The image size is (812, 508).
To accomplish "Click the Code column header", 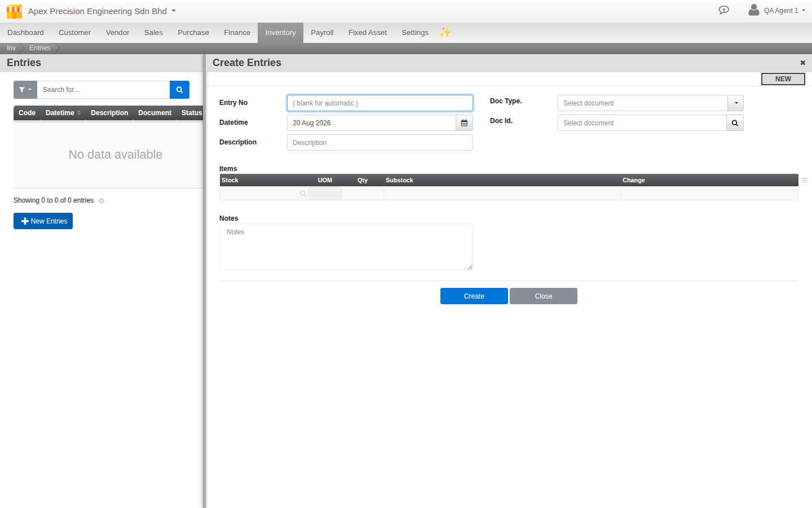I will (x=27, y=113).
